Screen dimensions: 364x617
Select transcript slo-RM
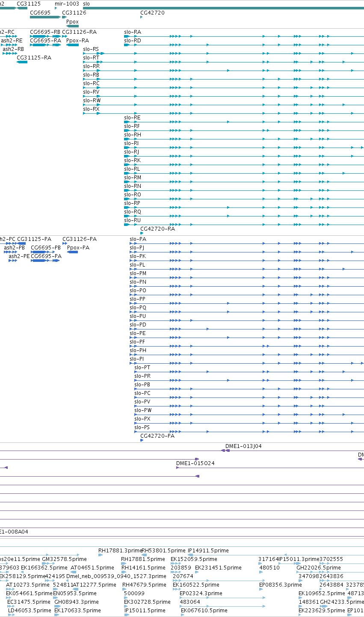click(133, 178)
